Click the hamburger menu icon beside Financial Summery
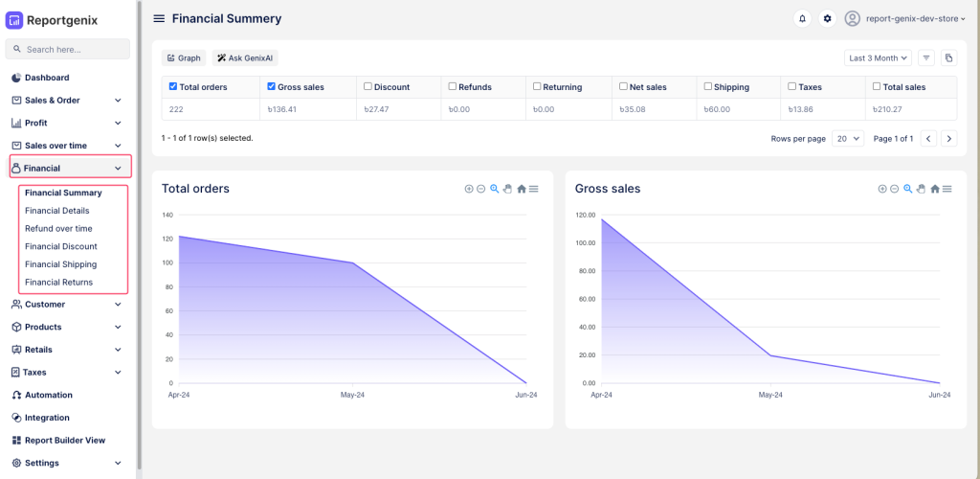980x479 pixels. coord(159,18)
